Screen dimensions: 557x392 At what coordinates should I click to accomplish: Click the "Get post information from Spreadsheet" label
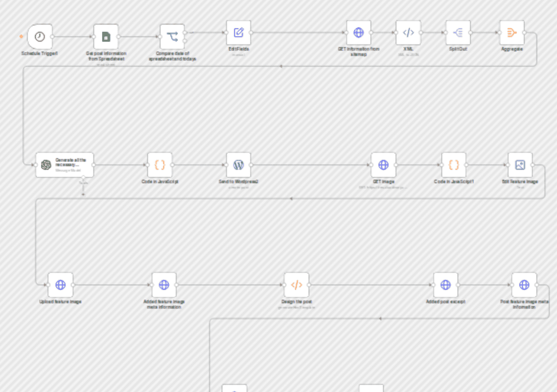(x=106, y=56)
